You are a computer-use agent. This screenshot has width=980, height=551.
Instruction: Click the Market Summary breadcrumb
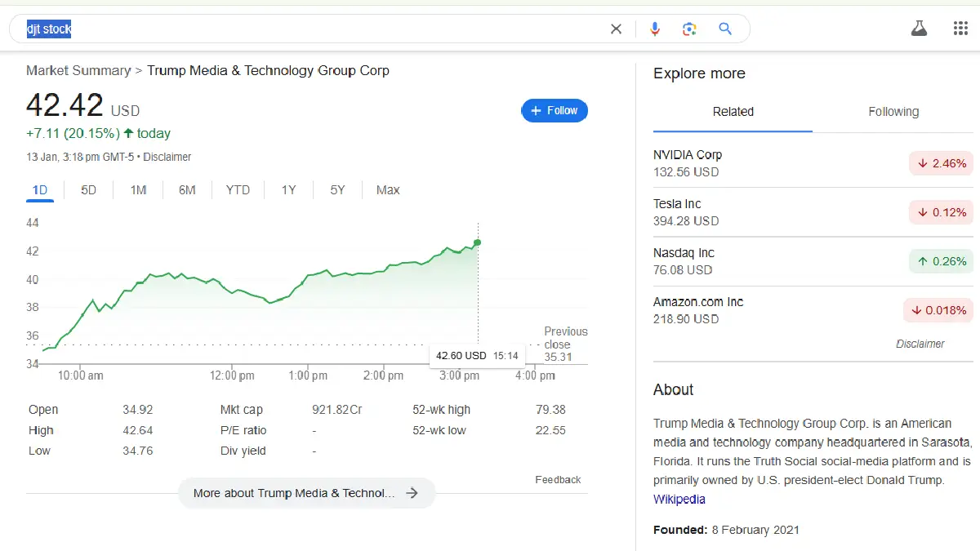(78, 70)
